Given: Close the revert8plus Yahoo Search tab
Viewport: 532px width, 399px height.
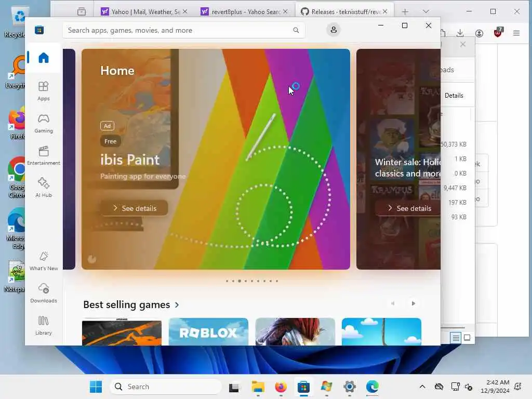Looking at the screenshot, I should coord(285,11).
